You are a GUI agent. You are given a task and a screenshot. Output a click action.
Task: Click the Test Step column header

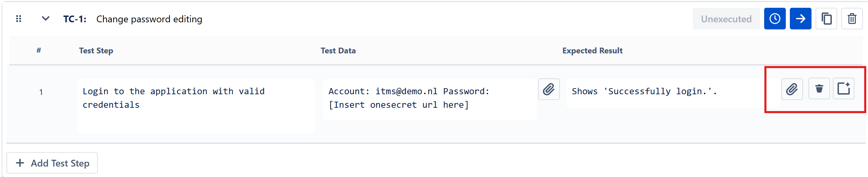[x=96, y=51]
